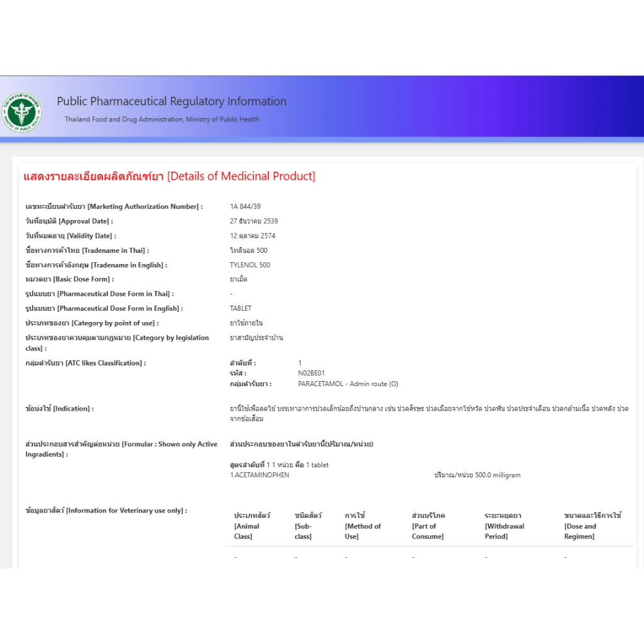Image resolution: width=644 pixels, height=644 pixels.
Task: Click the ingredient '1.ACETAMINOPHEN'
Action: pyautogui.click(x=260, y=475)
